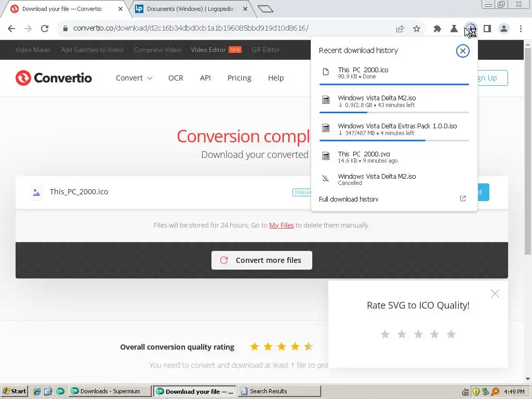Open the Help page

click(276, 78)
